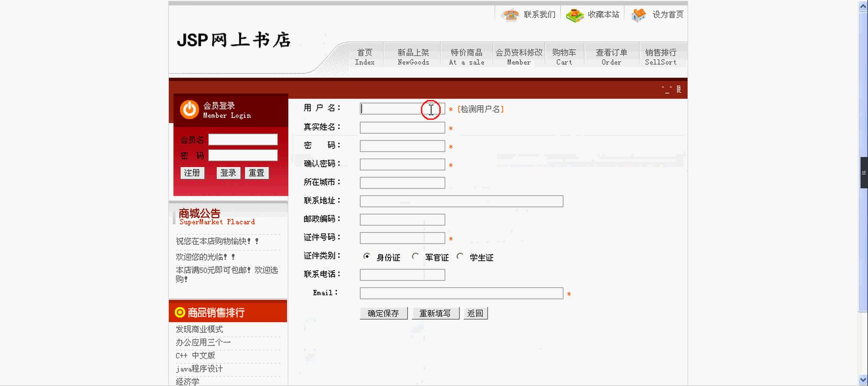Click the orange power icon by 会员登录

(x=190, y=110)
